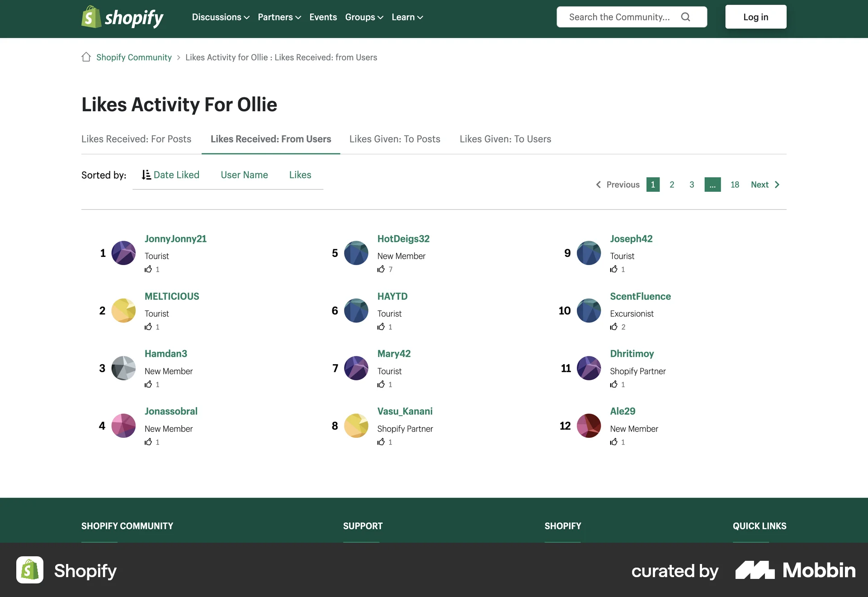Click the Search the Community input field
Screen dimensions: 868x597
619,17
